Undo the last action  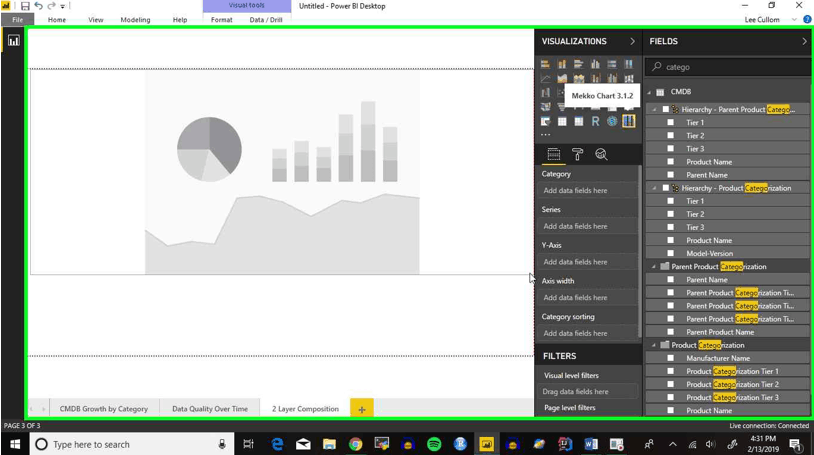38,6
